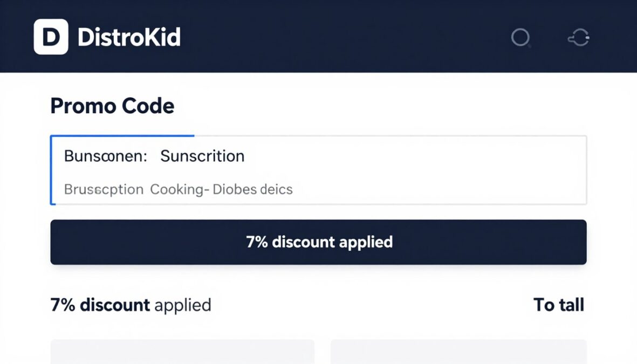Select the DistroKid wordmark in the navbar
Image resolution: width=637 pixels, height=364 pixels.
pos(129,37)
